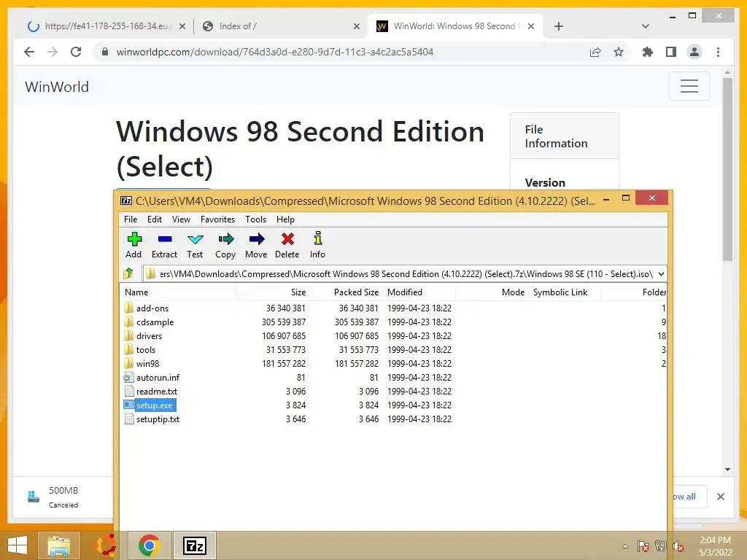Screen dimensions: 747x560
Task: Click the Chrome page vertical scrollbar
Action: (x=727, y=168)
